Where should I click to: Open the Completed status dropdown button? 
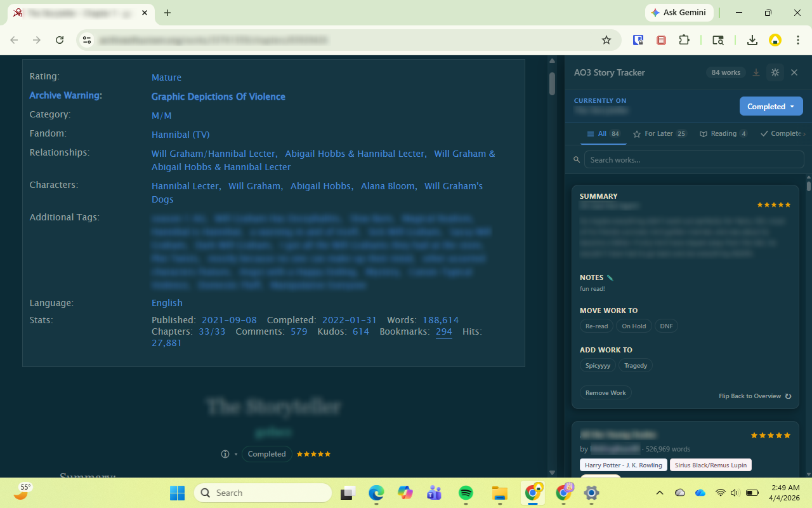tap(771, 107)
